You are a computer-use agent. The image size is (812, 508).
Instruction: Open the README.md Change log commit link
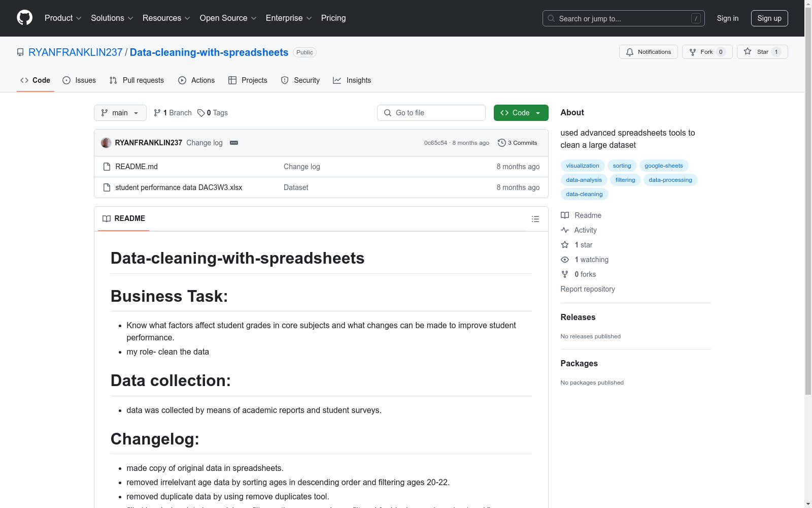(302, 167)
